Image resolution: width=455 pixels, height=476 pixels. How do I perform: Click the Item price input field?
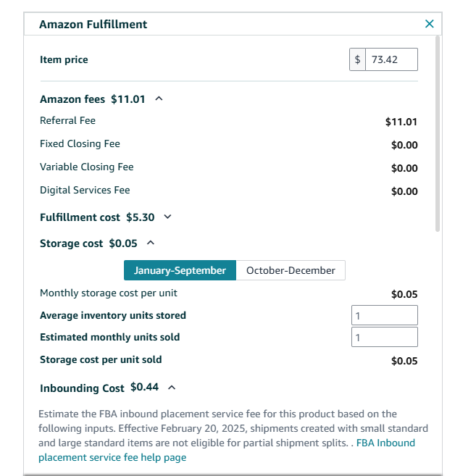point(391,59)
